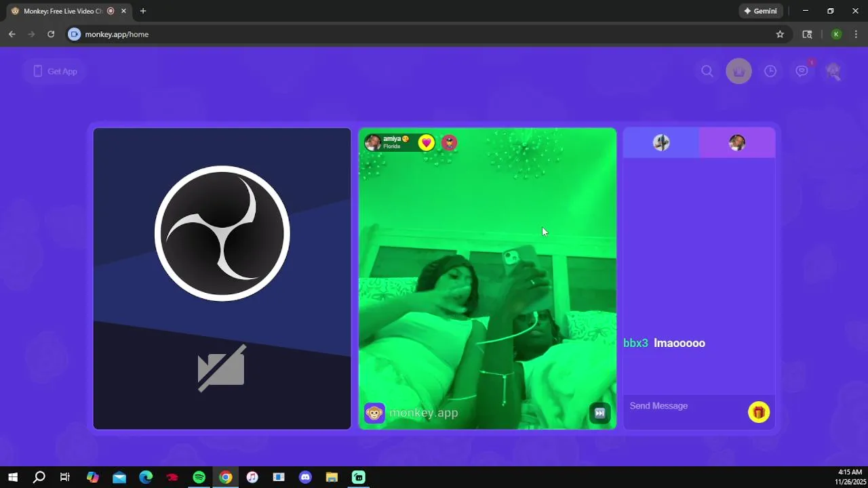Image resolution: width=868 pixels, height=488 pixels.
Task: Open the crown premium icon
Action: pos(738,71)
